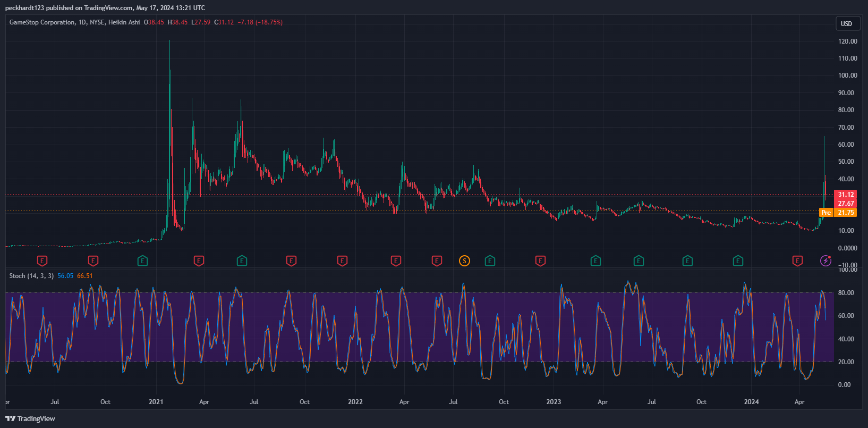868x428 pixels.
Task: Click the 110.00 price axis label
Action: tap(847, 58)
